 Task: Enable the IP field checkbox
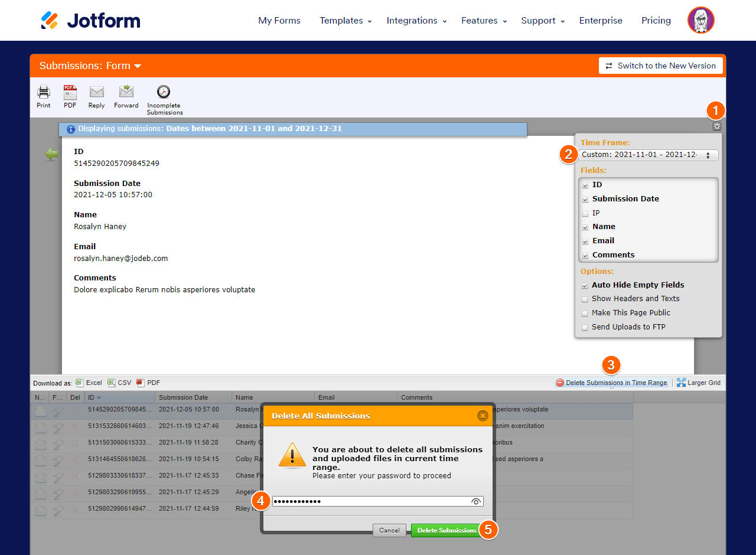[x=585, y=214]
